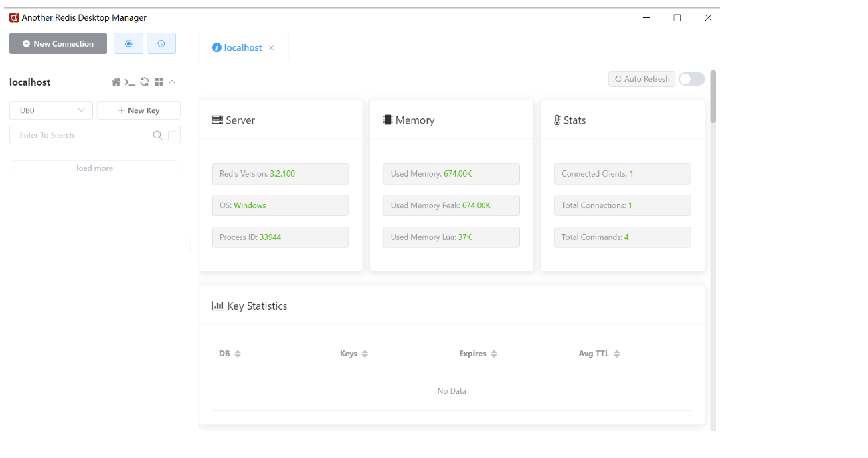
Task: Sort by Avg TTL column arrows
Action: tap(617, 354)
